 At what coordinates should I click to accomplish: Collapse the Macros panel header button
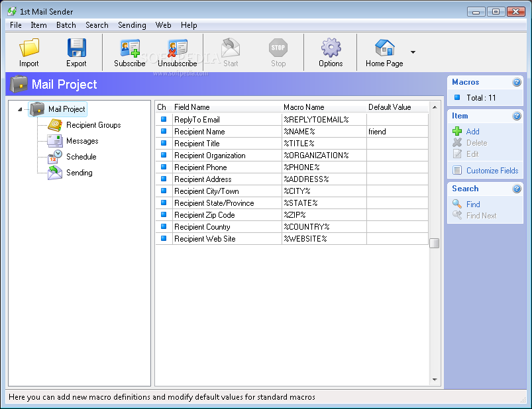(x=516, y=82)
